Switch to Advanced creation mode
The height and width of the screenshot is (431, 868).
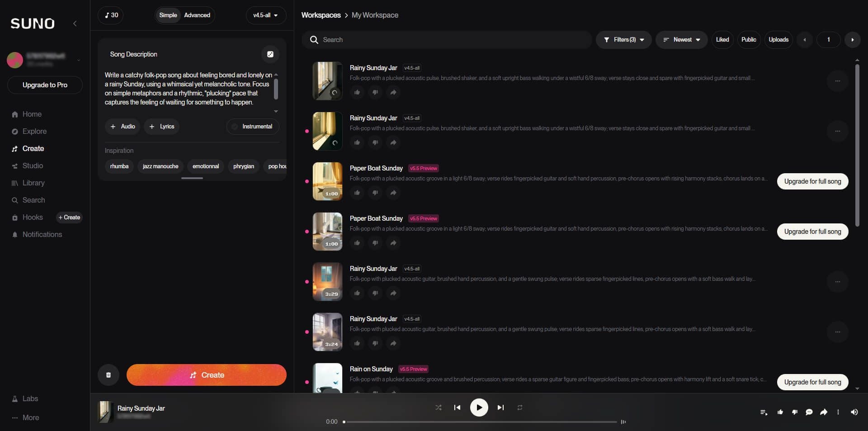click(x=197, y=15)
